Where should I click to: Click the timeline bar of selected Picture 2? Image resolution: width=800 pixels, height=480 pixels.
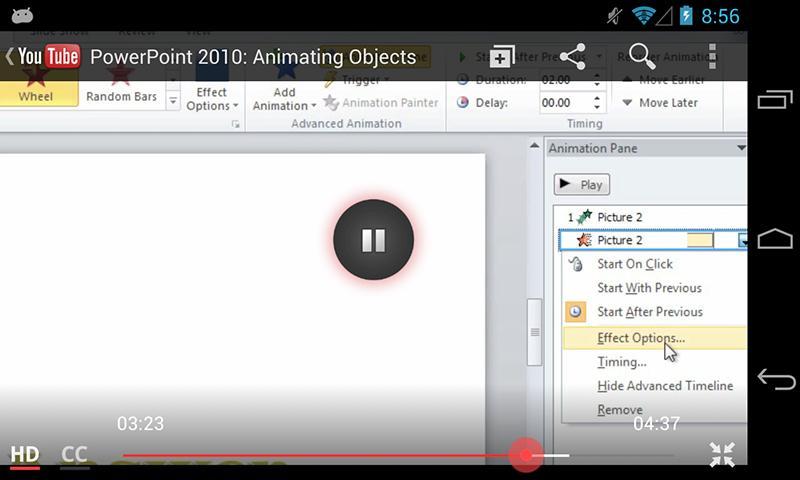(x=700, y=240)
